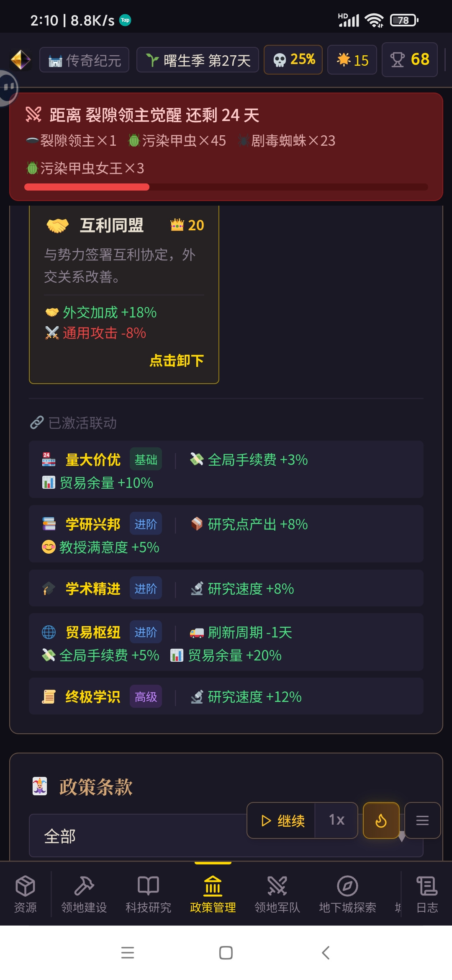Open the hamburger menu button
The image size is (452, 980).
pyautogui.click(x=422, y=820)
